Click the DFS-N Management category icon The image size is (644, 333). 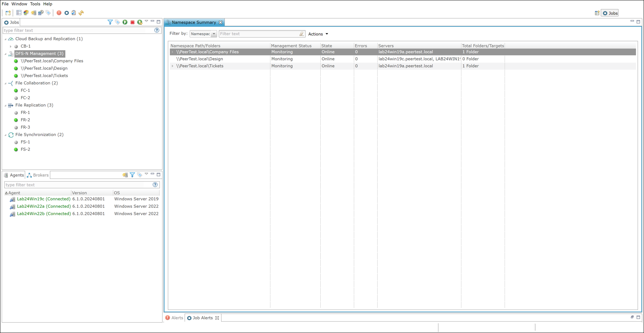(x=11, y=54)
